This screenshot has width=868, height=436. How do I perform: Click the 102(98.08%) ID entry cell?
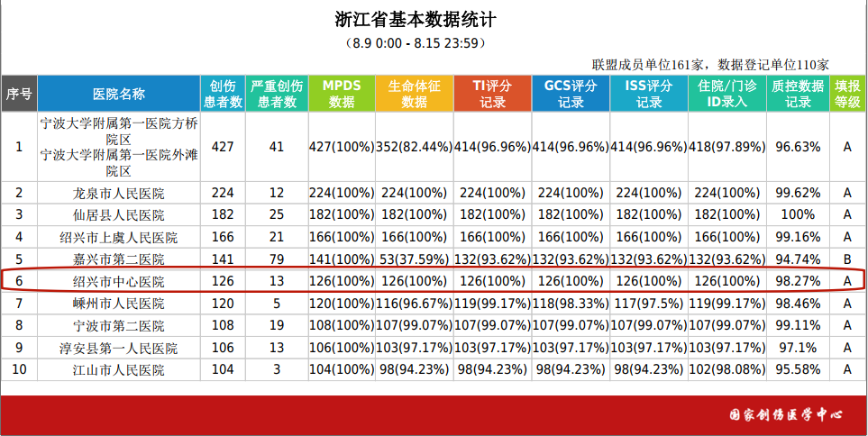coord(726,369)
